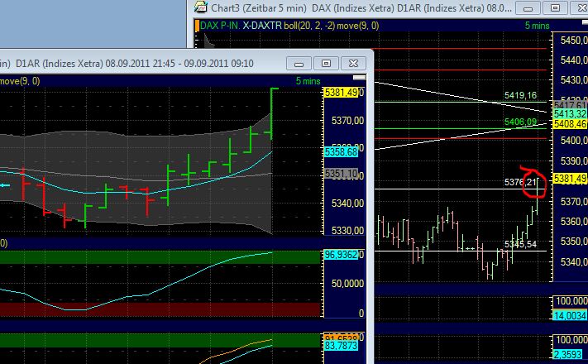Click the orange marker before DAX P-IN.

[197, 26]
